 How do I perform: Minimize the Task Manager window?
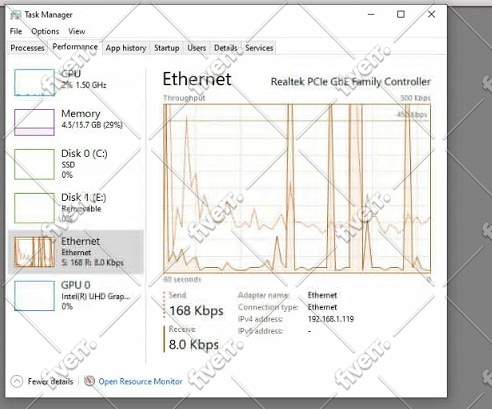pos(371,14)
